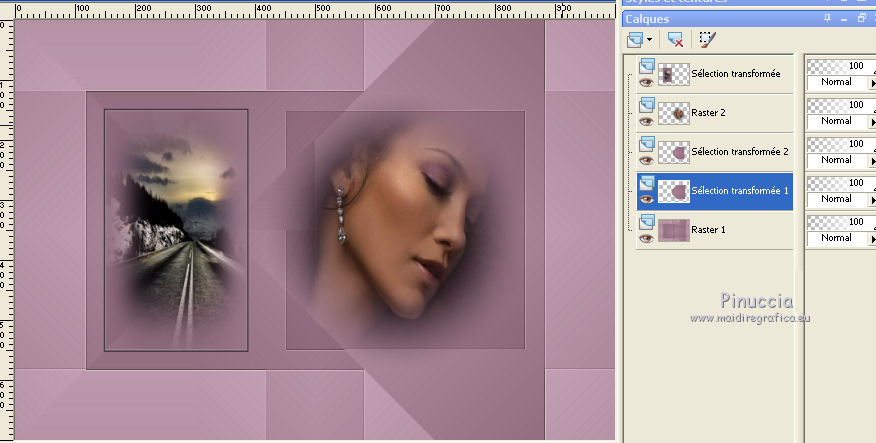Viewport: 876px width, 443px height.
Task: Click the Edit Selection icon in Calques
Action: pos(707,40)
